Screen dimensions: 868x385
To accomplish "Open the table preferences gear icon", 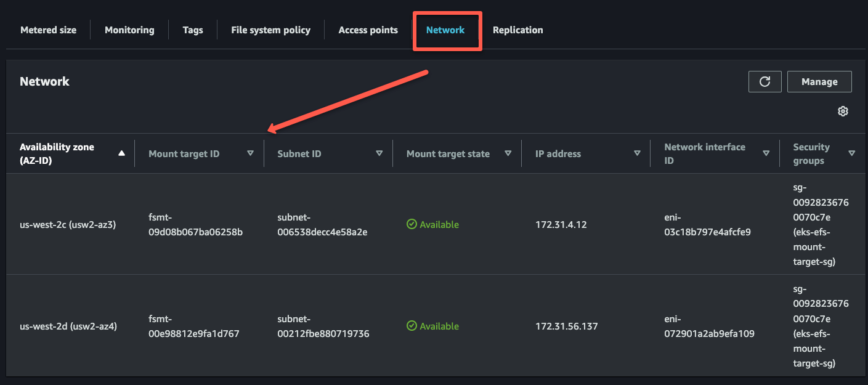I will point(843,111).
